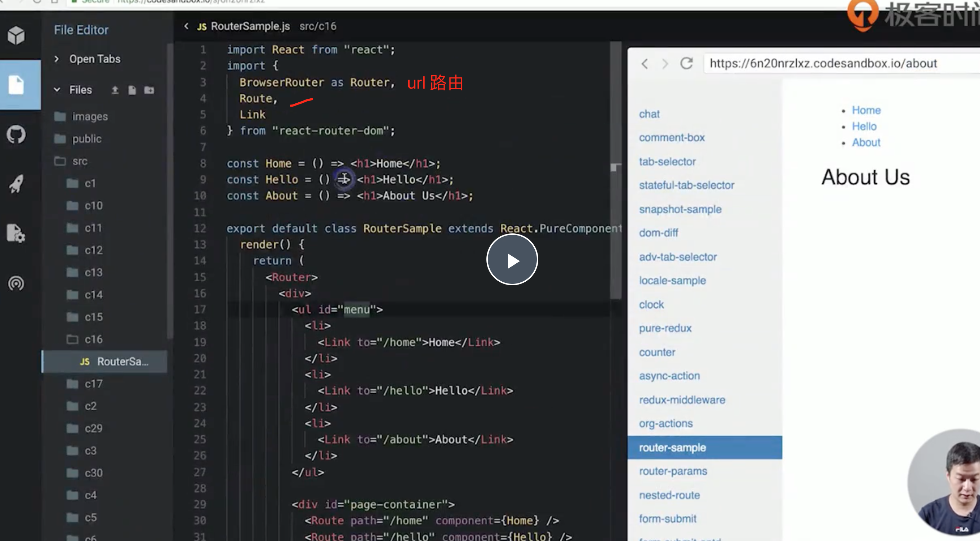The height and width of the screenshot is (541, 980).
Task: Select the router-params menu item
Action: [x=673, y=471]
